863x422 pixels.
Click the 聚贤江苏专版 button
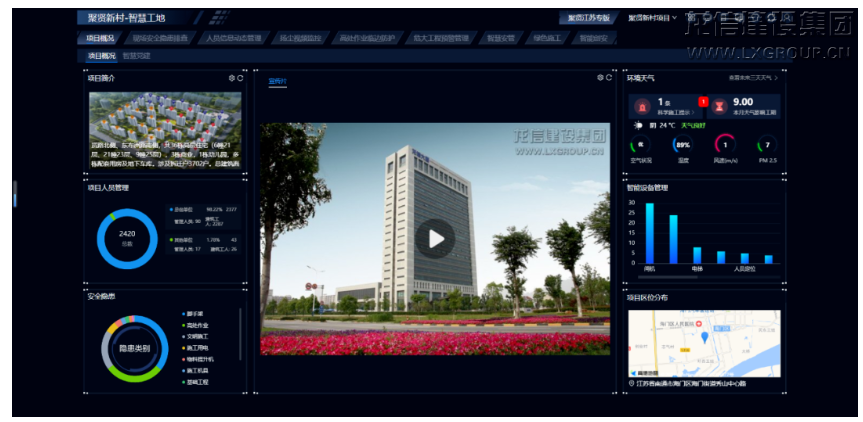point(589,18)
